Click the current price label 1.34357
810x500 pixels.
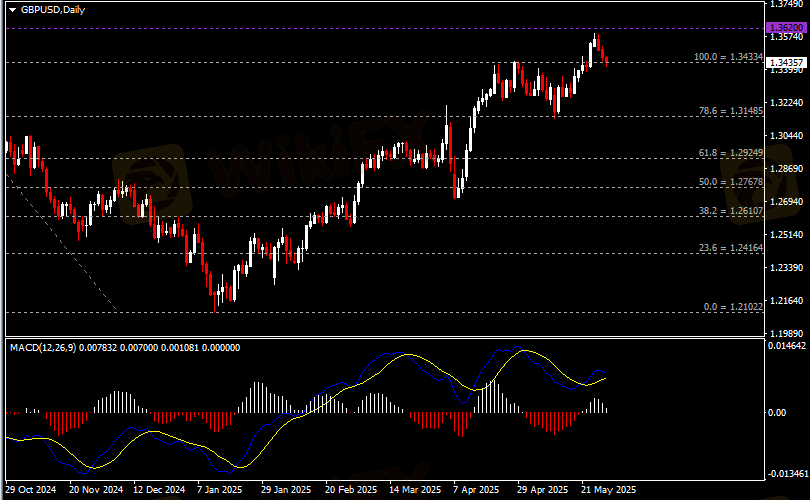786,63
